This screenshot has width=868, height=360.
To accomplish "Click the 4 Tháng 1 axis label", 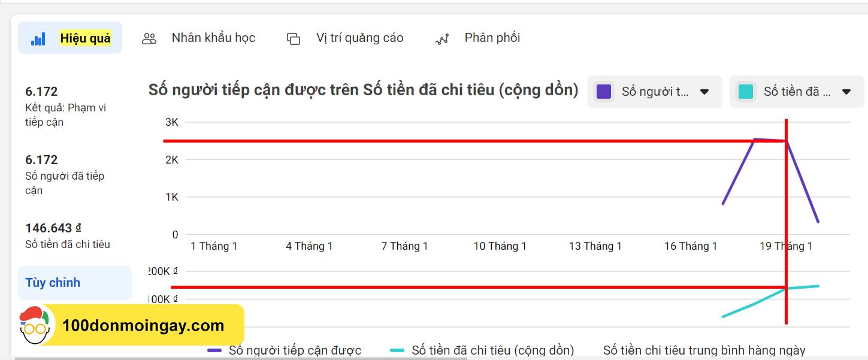I will pyautogui.click(x=309, y=246).
